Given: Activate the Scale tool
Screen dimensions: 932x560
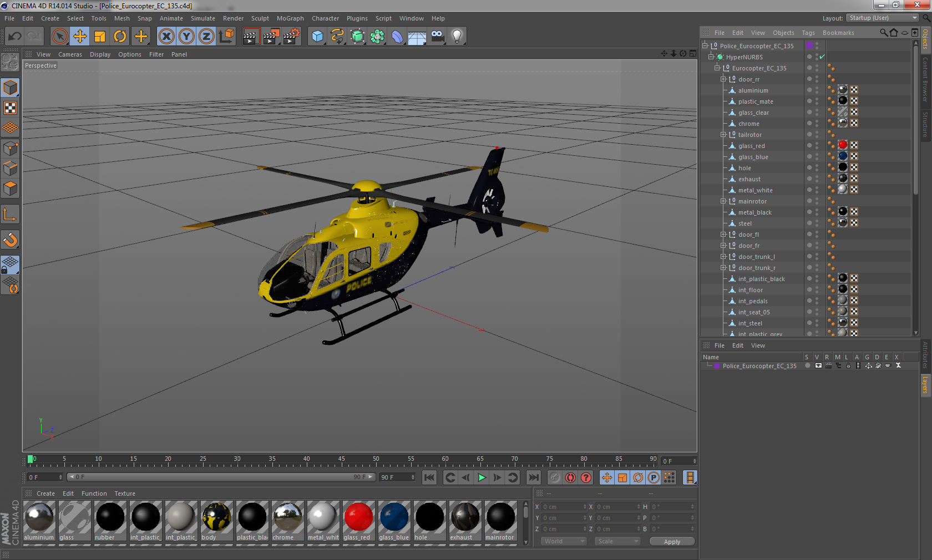Looking at the screenshot, I should tap(100, 37).
